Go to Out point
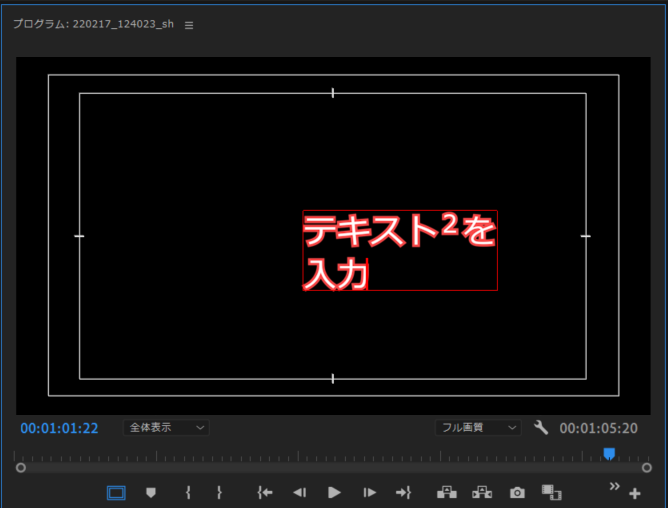The image size is (668, 508). 403,492
